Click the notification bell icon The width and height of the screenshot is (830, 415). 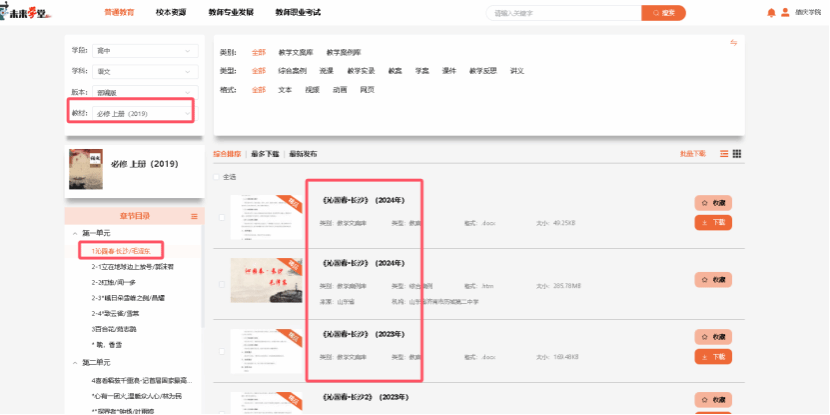pos(771,12)
